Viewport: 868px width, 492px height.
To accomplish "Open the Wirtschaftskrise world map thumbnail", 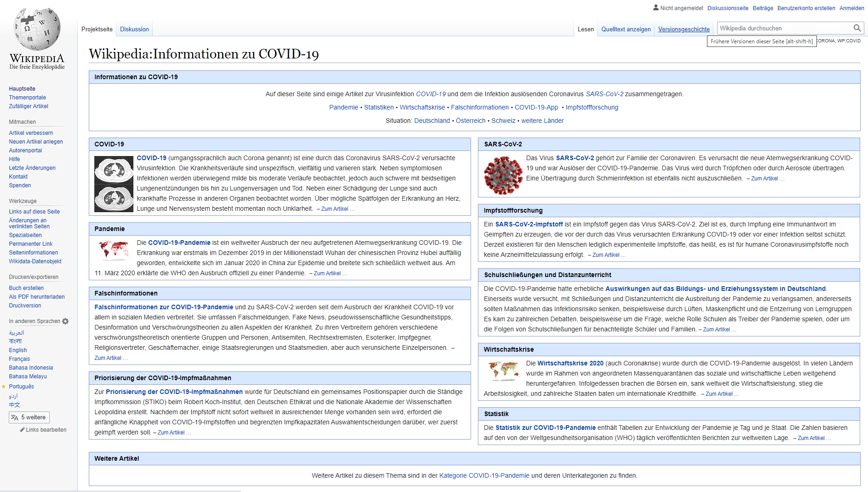I will tap(503, 371).
